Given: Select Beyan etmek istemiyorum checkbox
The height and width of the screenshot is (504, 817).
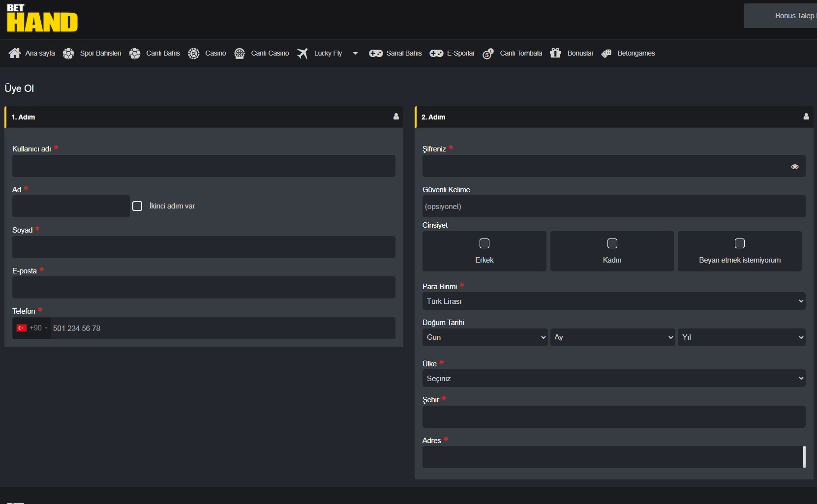Looking at the screenshot, I should click(x=740, y=243).
